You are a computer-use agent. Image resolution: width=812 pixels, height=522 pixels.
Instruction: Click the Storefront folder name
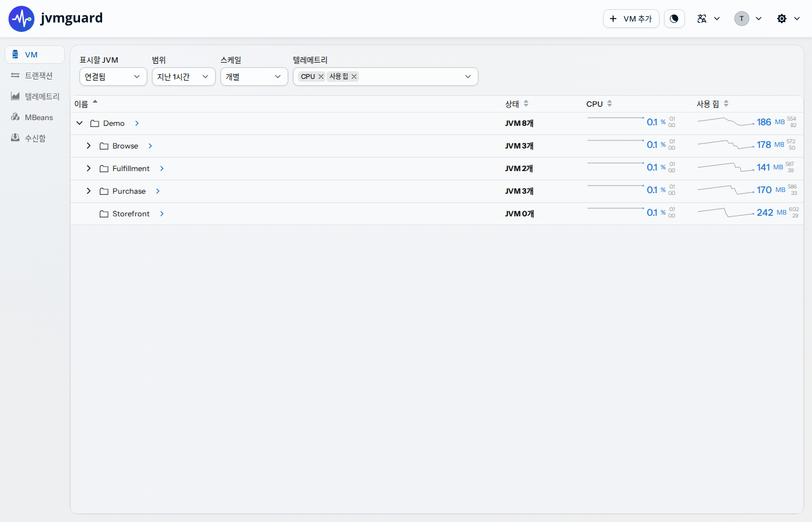tap(131, 214)
